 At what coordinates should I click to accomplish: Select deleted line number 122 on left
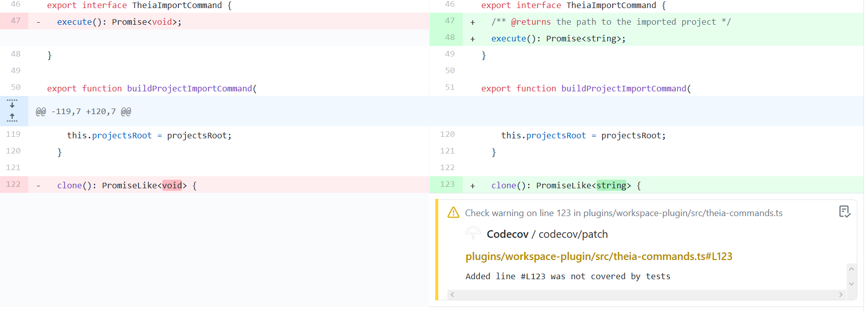pyautogui.click(x=14, y=184)
